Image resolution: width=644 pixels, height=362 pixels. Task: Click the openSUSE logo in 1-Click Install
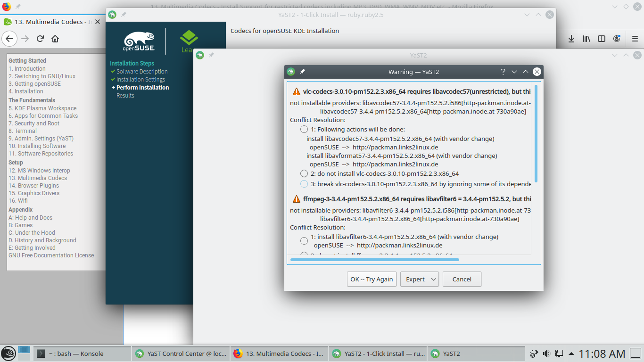(139, 41)
